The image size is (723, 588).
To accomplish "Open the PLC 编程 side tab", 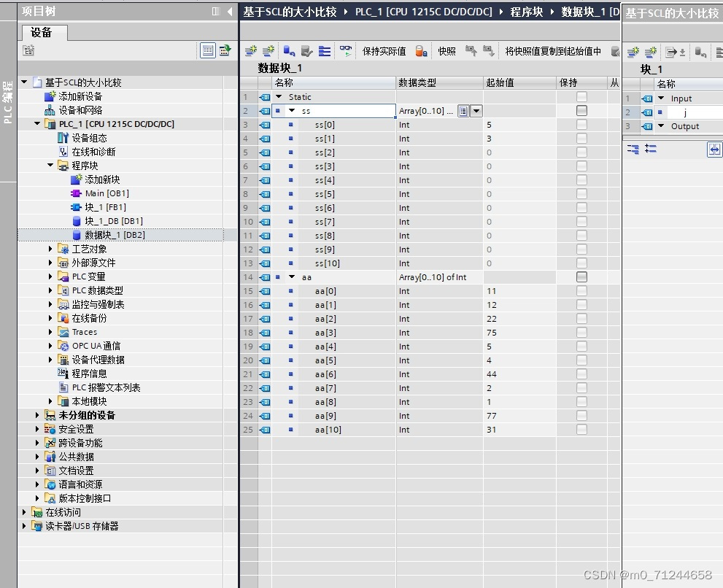I will (8, 101).
